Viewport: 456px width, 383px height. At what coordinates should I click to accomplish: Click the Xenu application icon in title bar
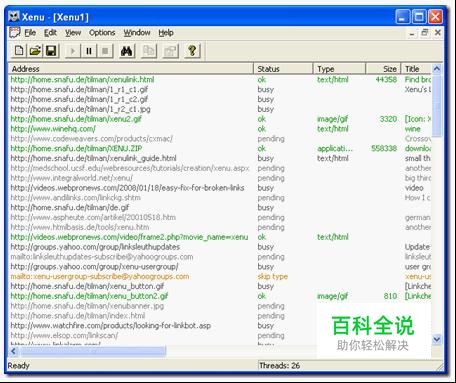pyautogui.click(x=14, y=16)
